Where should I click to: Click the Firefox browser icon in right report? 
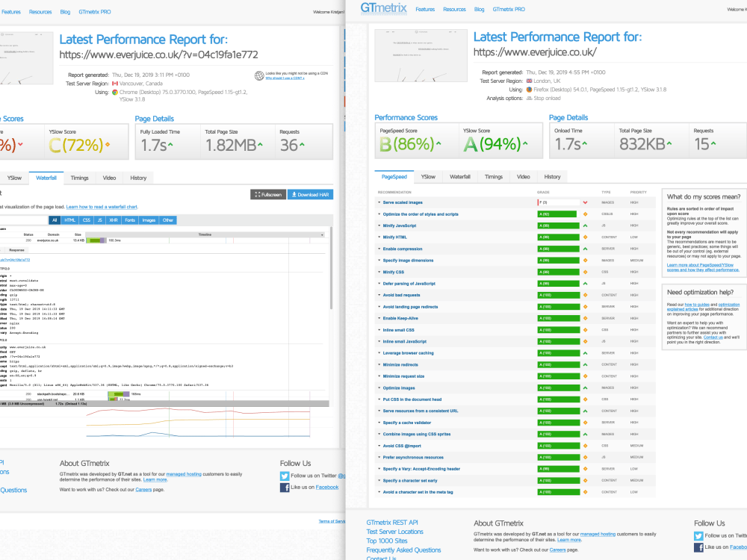click(529, 90)
